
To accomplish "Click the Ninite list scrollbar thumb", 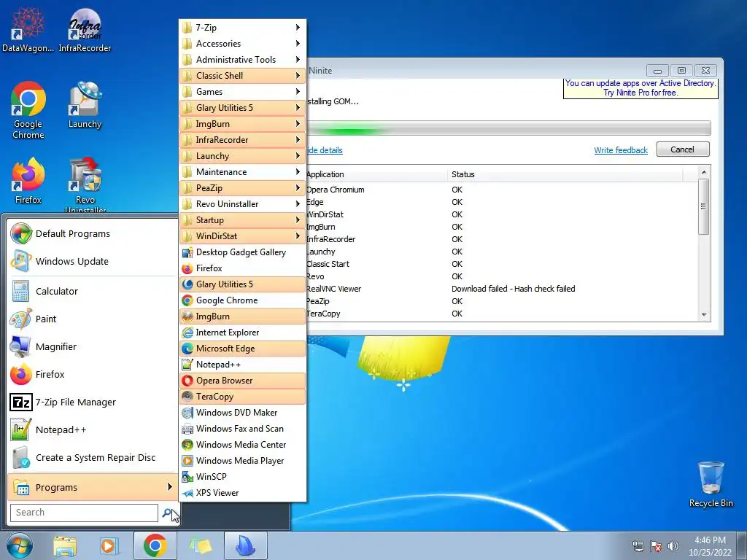I will [704, 206].
